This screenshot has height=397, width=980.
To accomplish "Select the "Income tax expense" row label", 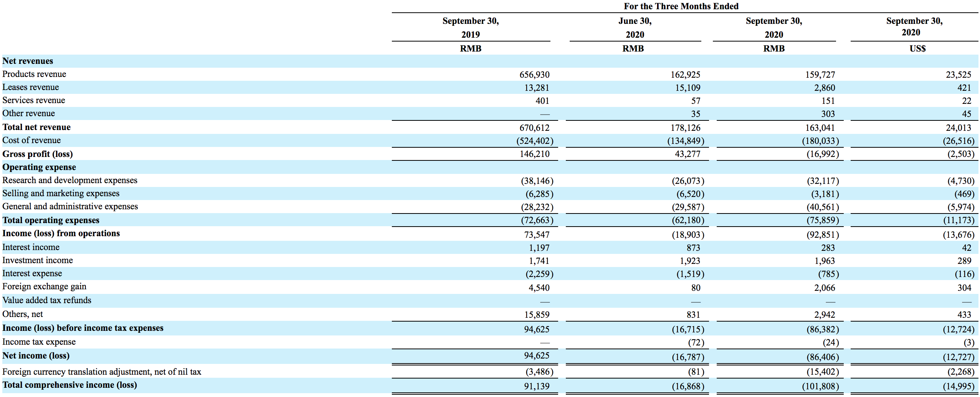I will pyautogui.click(x=39, y=342).
